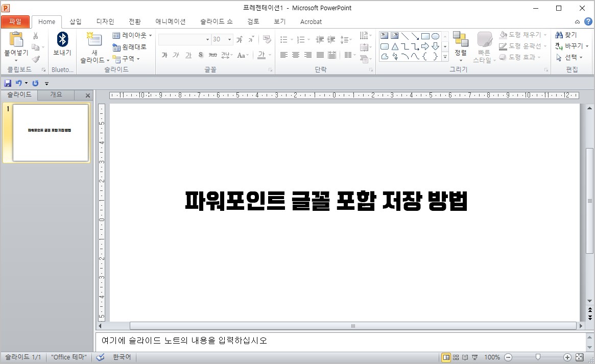Click Fit slide to window icon
The height and width of the screenshot is (364, 595).
pos(580,357)
